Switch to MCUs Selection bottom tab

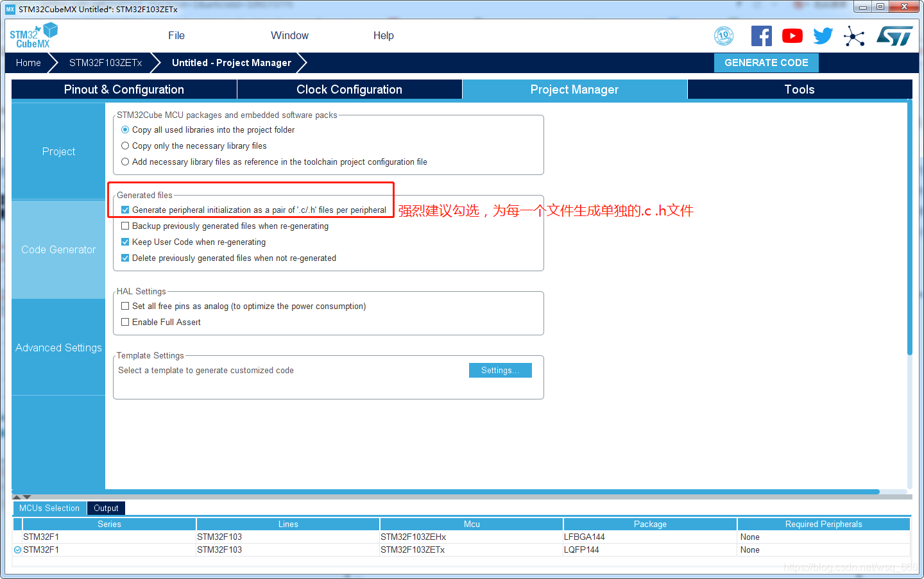point(49,508)
